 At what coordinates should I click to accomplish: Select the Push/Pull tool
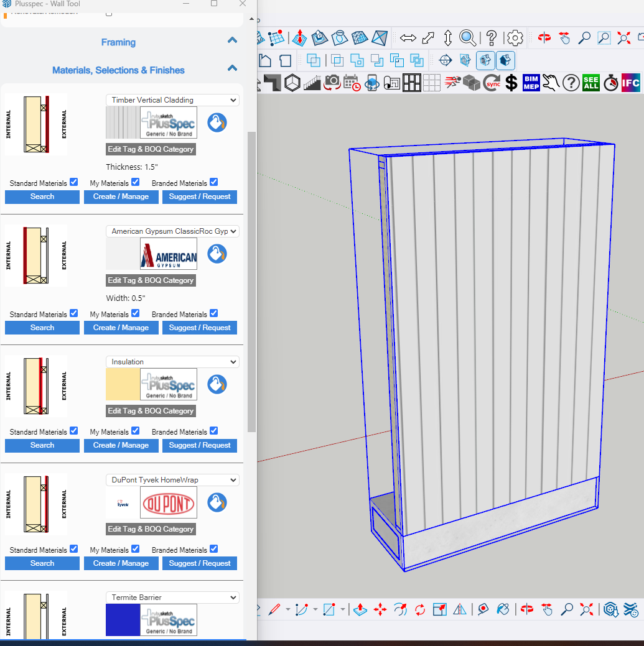click(x=360, y=609)
